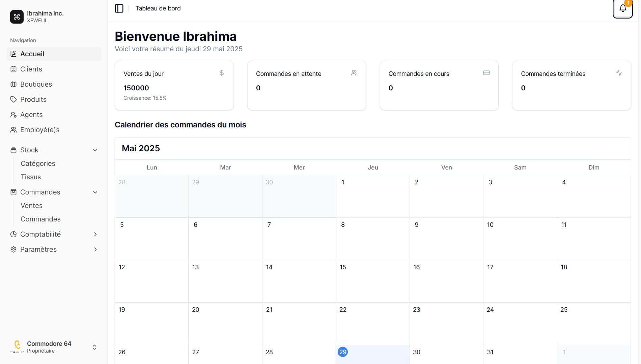Click the Clients contact icon
The height and width of the screenshot is (364, 641).
click(13, 69)
